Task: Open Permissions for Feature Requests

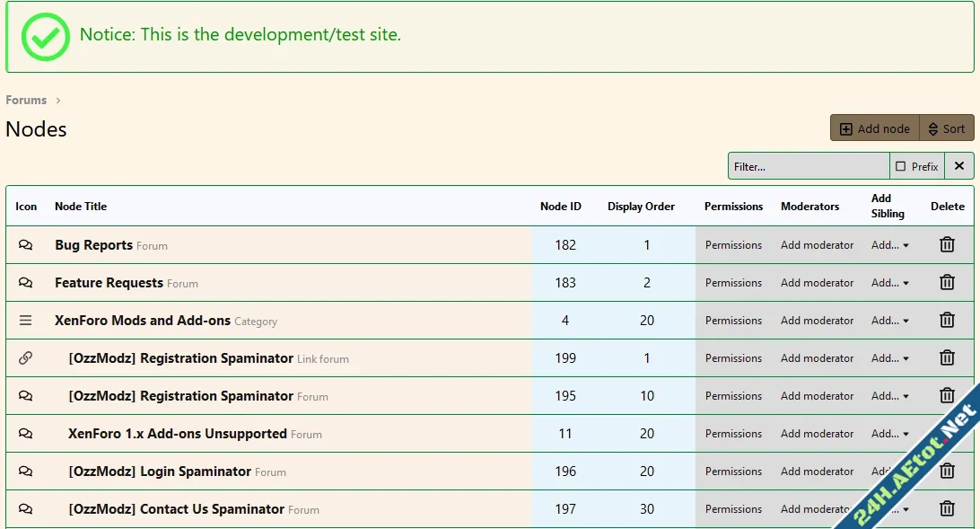Action: click(733, 282)
